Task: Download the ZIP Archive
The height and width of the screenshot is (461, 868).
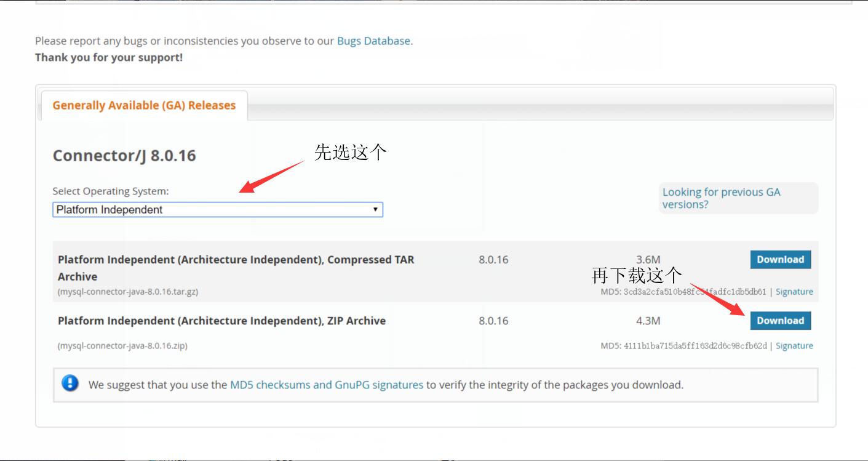Action: 780,320
